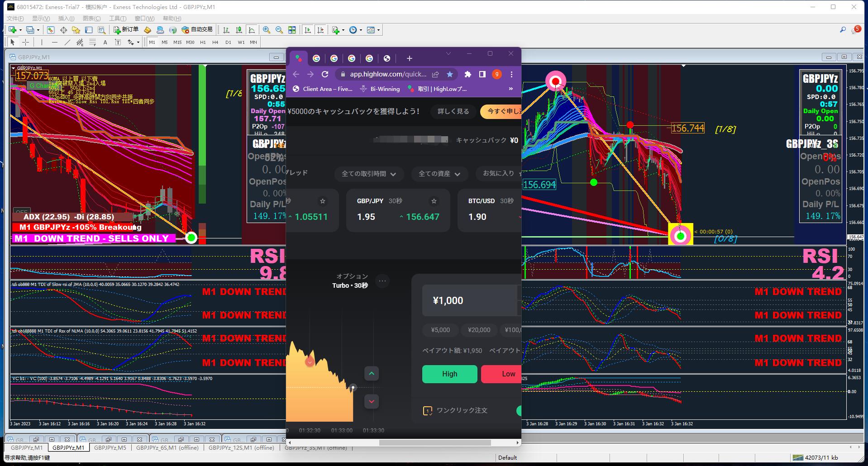Switch chart to D1 timeframe

point(228,42)
